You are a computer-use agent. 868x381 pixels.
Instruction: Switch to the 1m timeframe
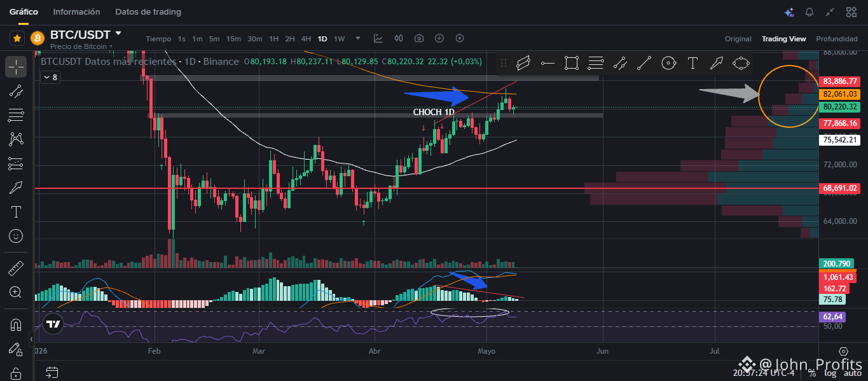pyautogui.click(x=197, y=39)
